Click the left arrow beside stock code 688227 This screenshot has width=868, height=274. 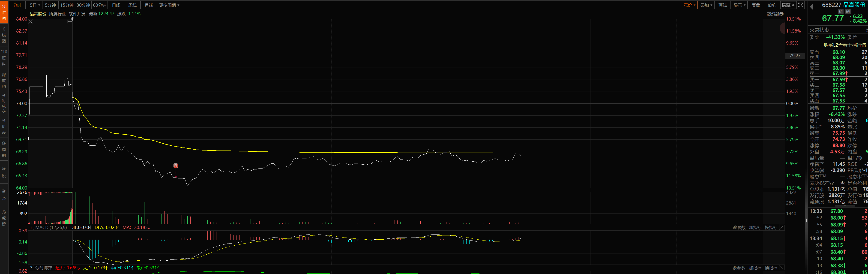(811, 6)
